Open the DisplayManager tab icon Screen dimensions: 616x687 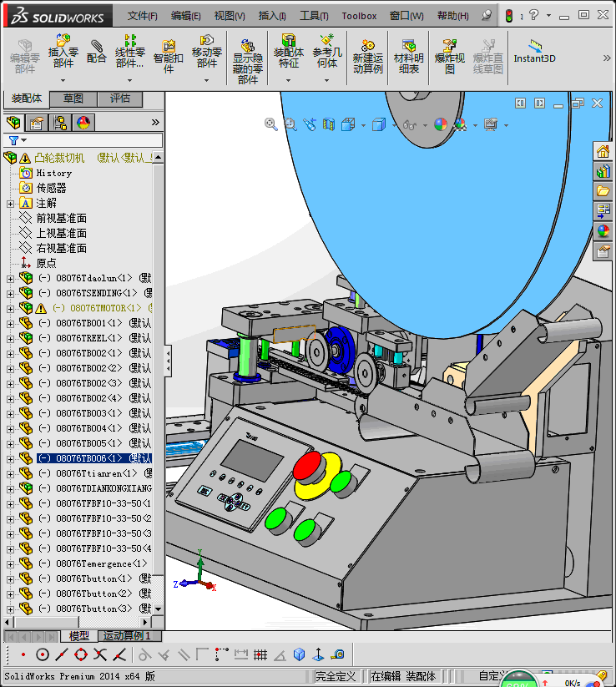pyautogui.click(x=83, y=123)
